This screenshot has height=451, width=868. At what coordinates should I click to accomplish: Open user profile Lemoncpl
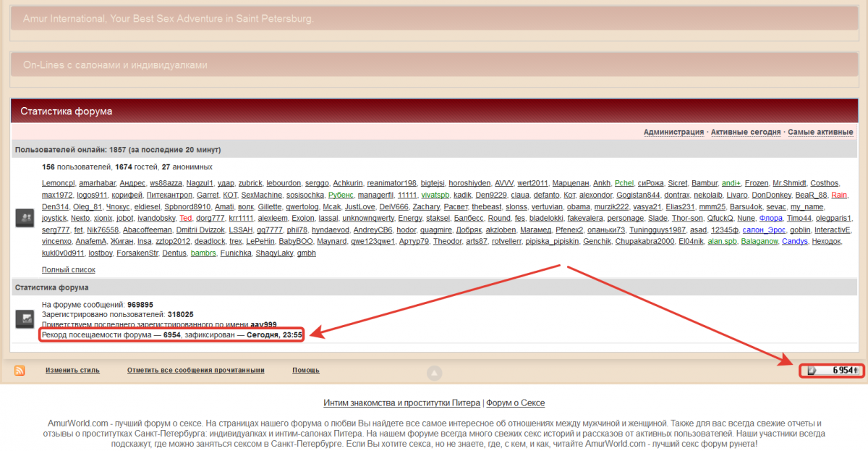coord(58,183)
